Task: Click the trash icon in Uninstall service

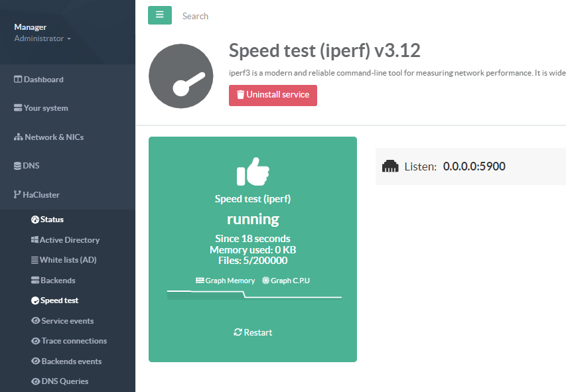Action: click(x=240, y=95)
